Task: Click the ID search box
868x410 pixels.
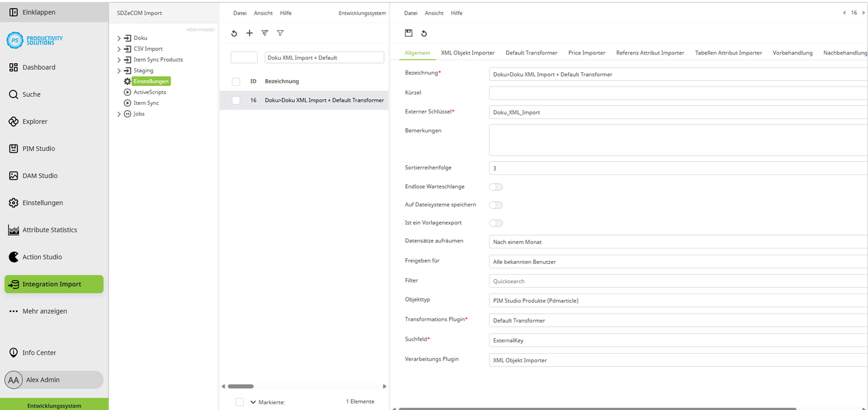Action: pyautogui.click(x=244, y=57)
